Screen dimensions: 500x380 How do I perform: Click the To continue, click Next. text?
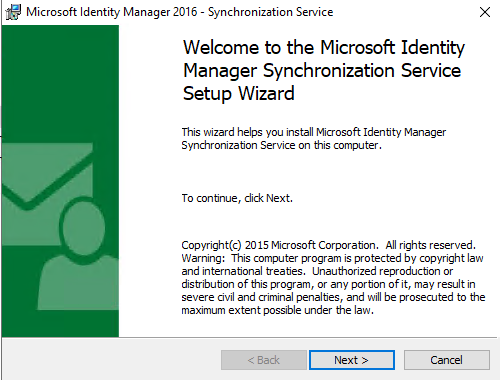pyautogui.click(x=237, y=198)
